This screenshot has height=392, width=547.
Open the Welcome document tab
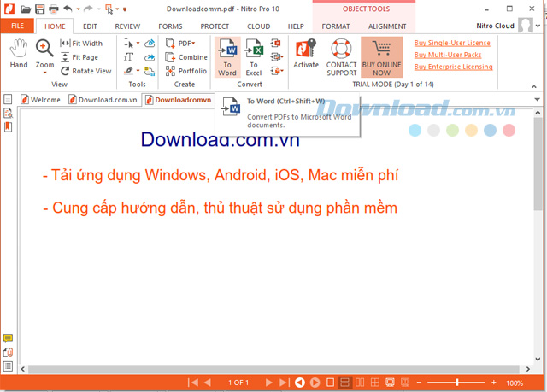(40, 100)
